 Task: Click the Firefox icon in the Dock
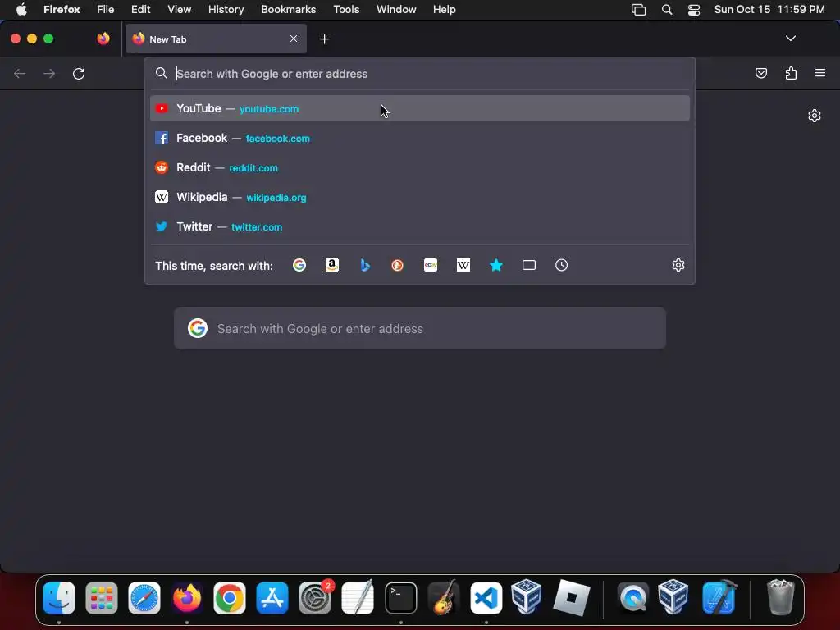187,598
